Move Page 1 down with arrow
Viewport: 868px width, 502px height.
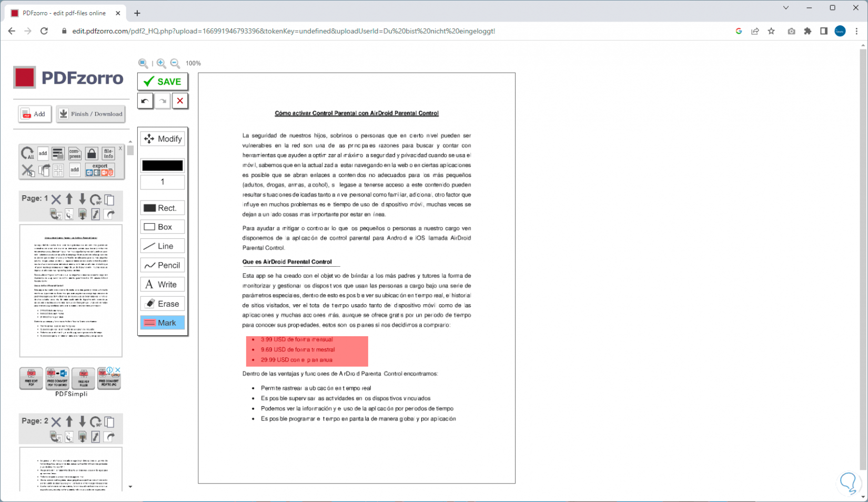82,199
